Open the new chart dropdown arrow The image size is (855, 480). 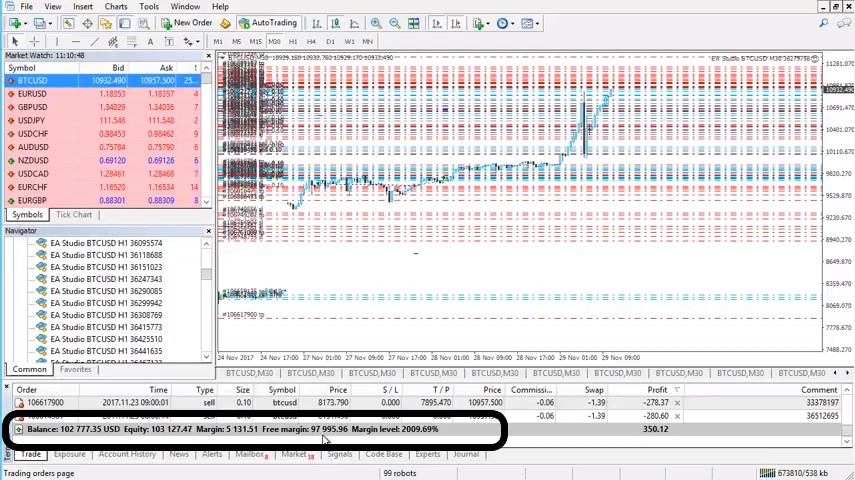click(25, 23)
